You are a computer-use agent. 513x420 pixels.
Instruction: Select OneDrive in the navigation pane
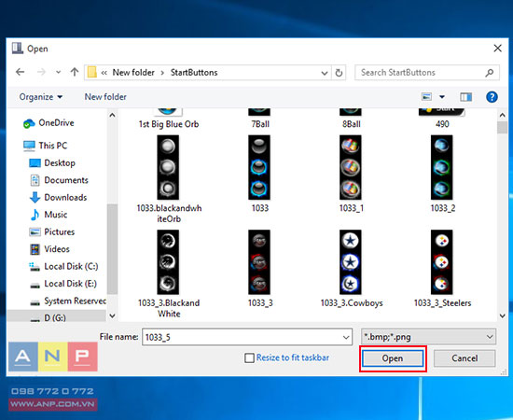pos(49,123)
